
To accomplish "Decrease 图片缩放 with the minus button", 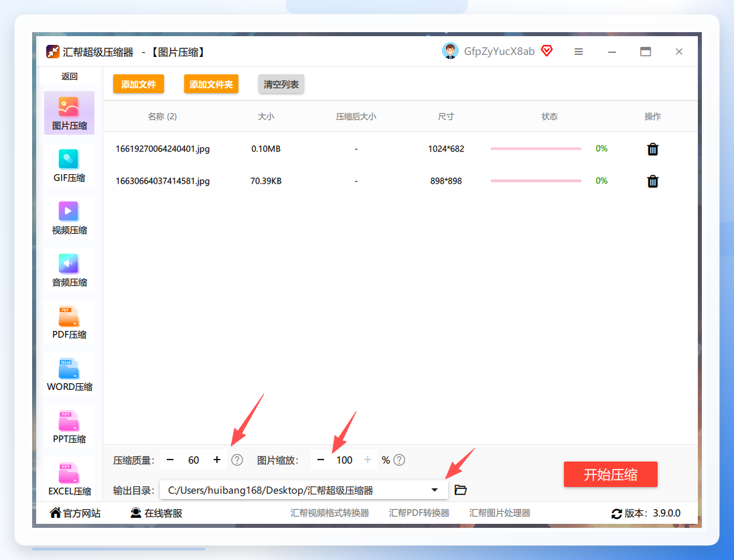I will click(x=321, y=460).
